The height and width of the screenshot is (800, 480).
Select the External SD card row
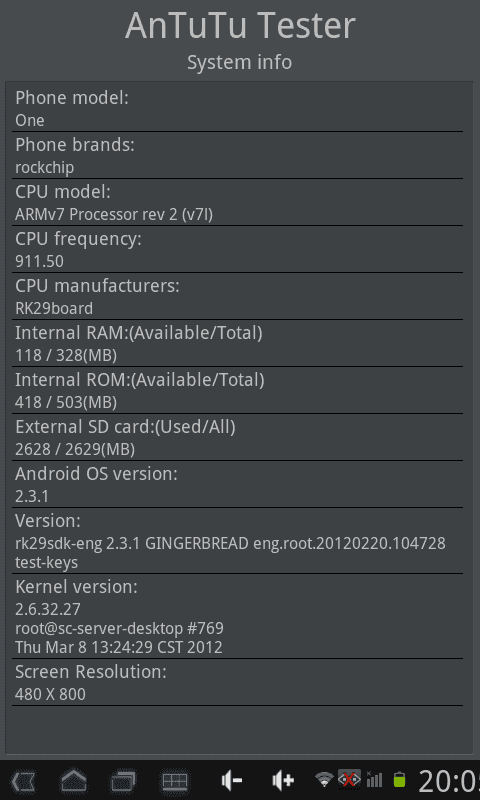coord(237,437)
